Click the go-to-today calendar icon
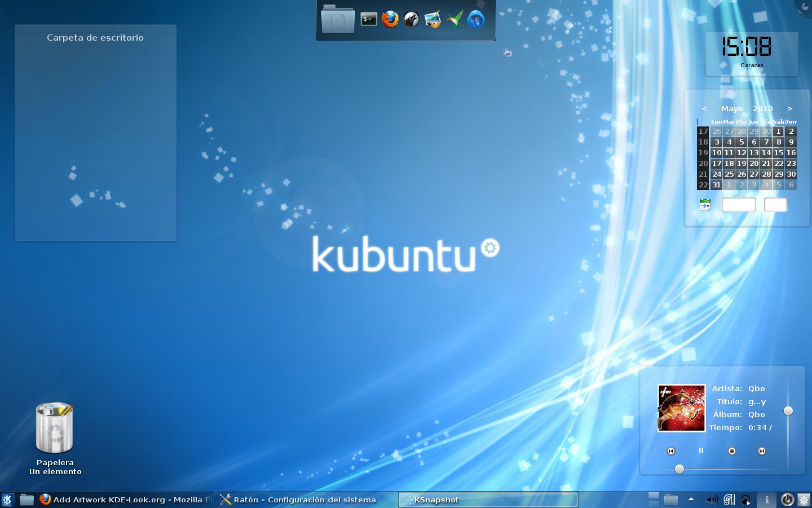812x508 pixels. 705,205
